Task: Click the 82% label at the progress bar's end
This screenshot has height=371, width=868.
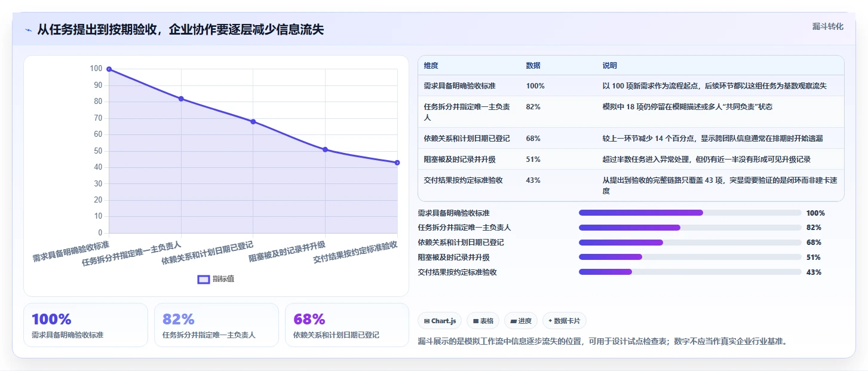Action: coord(814,228)
